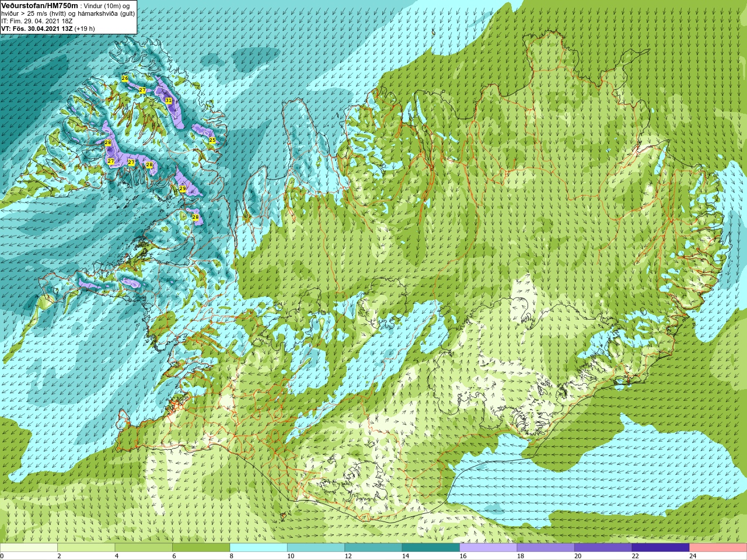Click the legend scale number 20
Image resolution: width=747 pixels, height=560 pixels.
click(x=577, y=556)
